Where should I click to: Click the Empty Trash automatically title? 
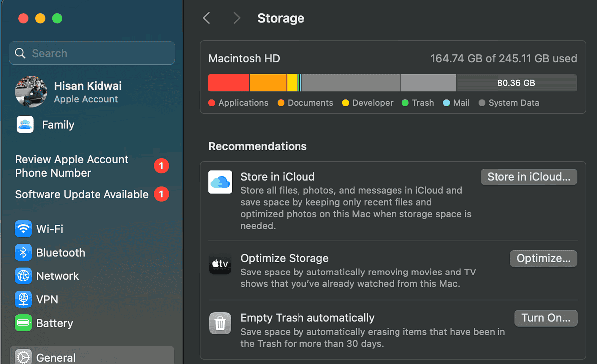[307, 318]
